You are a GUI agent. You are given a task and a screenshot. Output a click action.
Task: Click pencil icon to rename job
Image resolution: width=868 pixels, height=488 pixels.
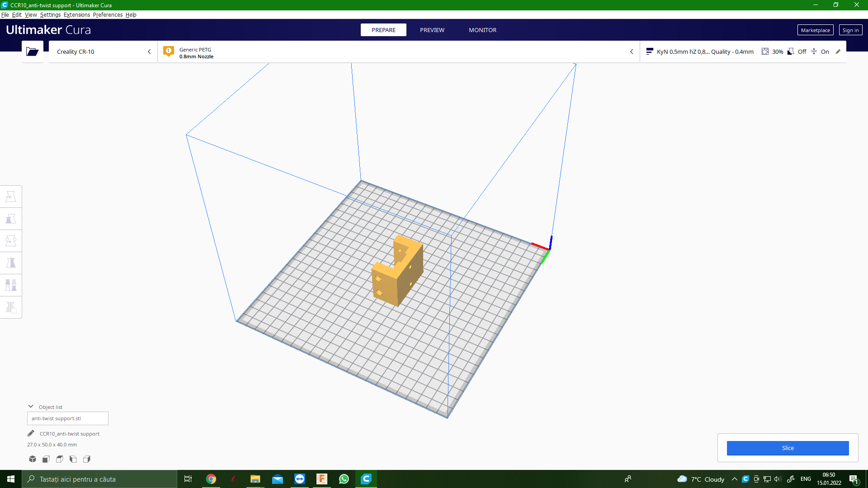pyautogui.click(x=31, y=433)
